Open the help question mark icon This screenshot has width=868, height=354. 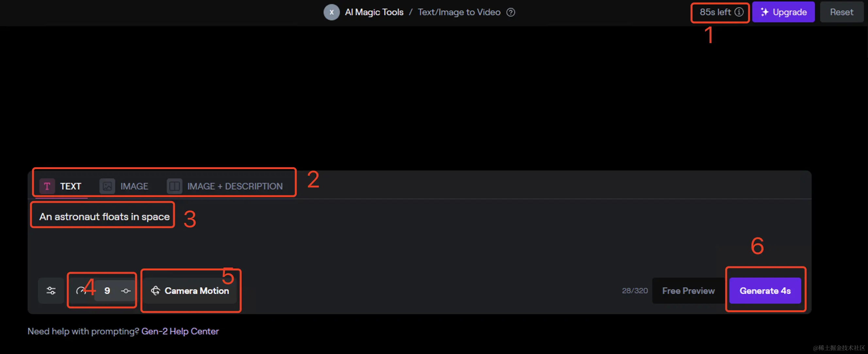coord(510,12)
